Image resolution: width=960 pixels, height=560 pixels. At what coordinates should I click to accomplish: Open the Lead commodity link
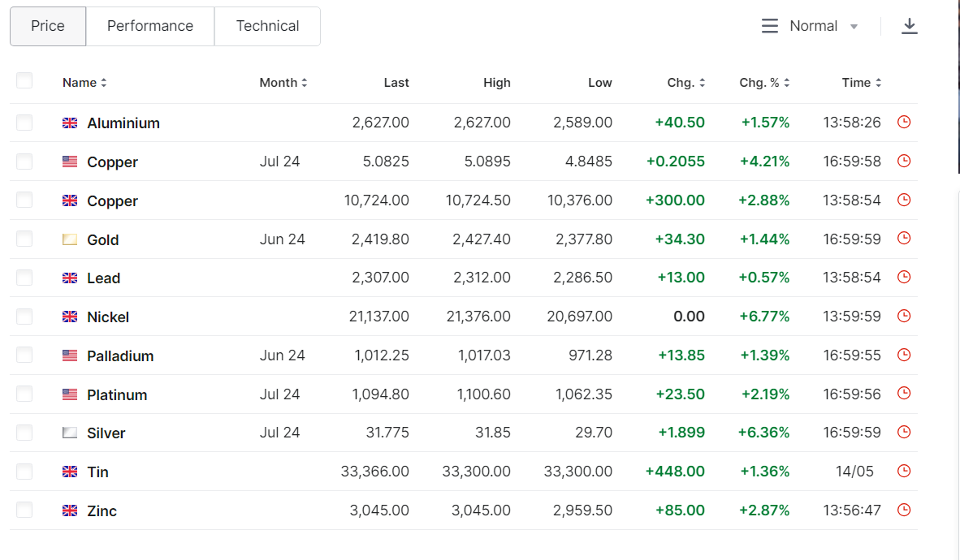click(103, 278)
